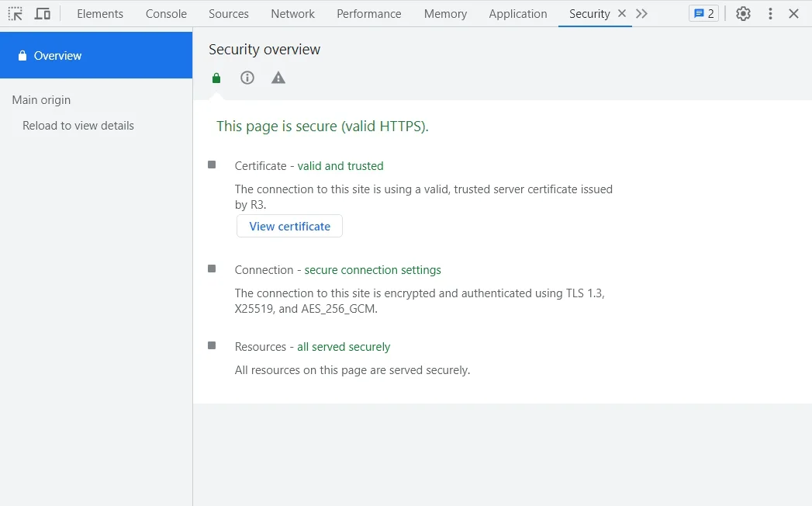
Task: Select the Performance tab
Action: pos(368,14)
